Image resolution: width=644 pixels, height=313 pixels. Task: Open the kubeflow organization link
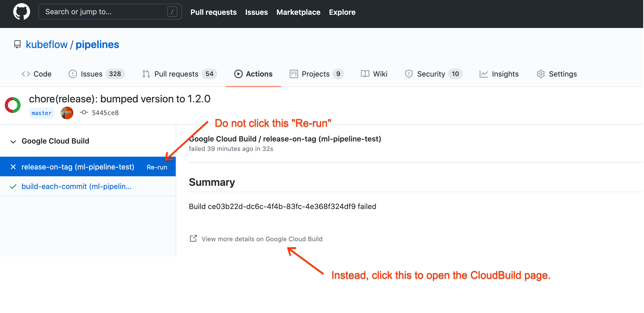point(47,45)
